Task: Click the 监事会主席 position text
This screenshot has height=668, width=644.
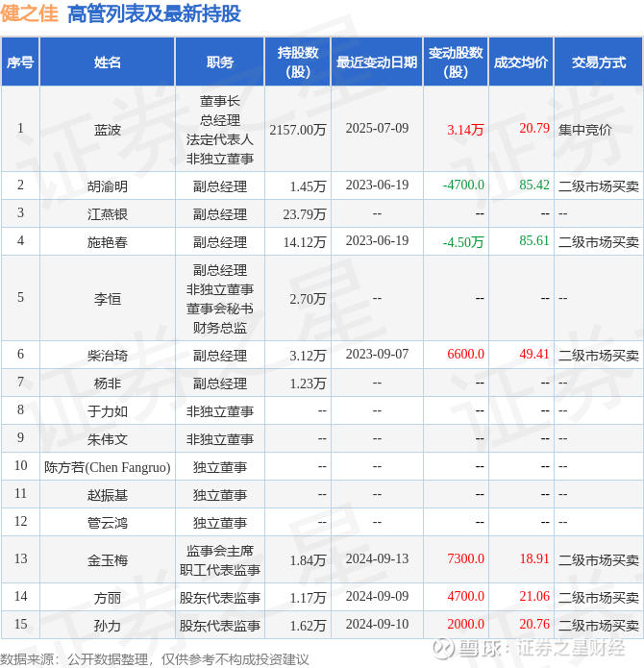Action: [x=220, y=551]
